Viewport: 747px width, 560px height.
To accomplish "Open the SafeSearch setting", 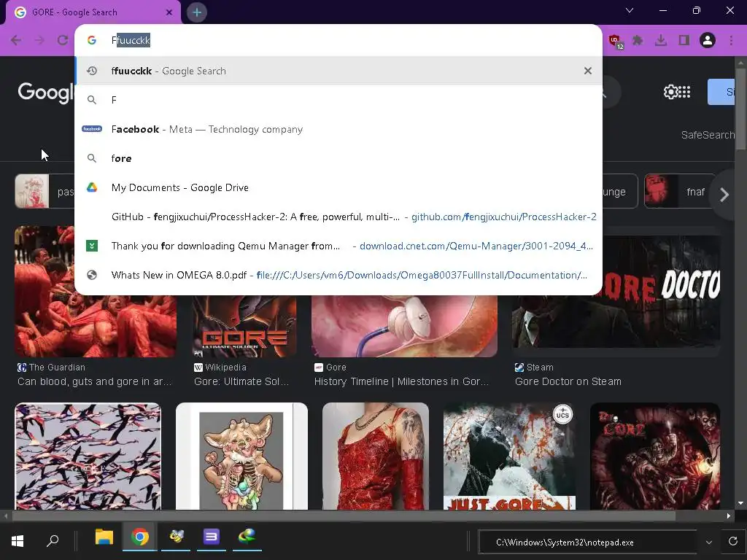I will (708, 135).
